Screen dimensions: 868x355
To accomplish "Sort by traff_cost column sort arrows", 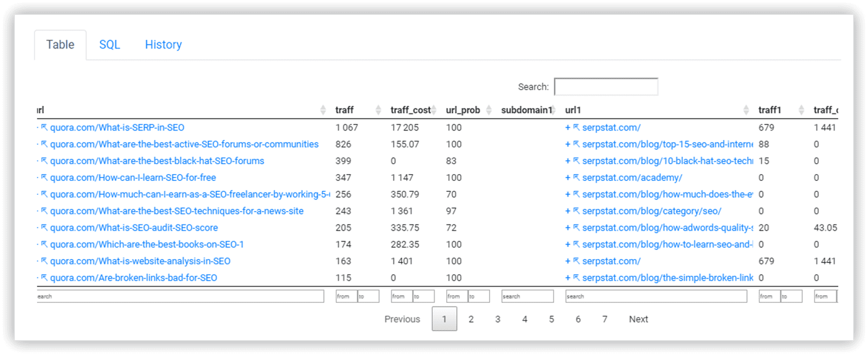I will coord(434,110).
